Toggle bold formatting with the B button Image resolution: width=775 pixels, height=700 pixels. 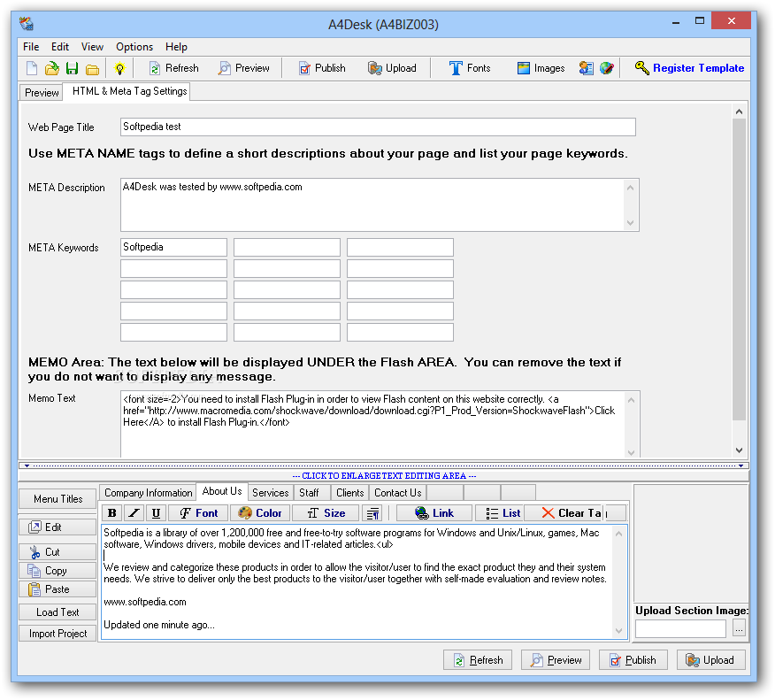pos(112,513)
